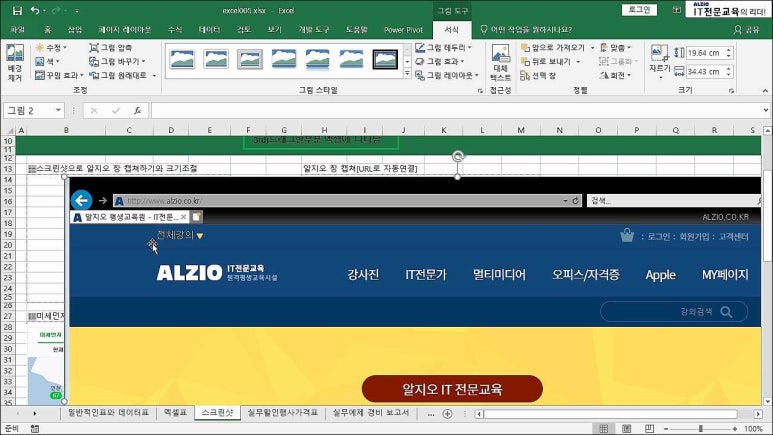Click the 자르기 crop icon
Screen dimensions: 773x435
tap(659, 53)
